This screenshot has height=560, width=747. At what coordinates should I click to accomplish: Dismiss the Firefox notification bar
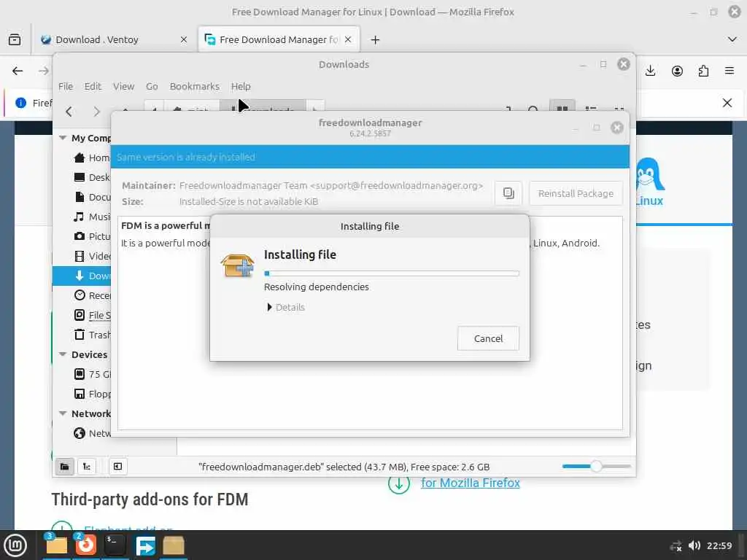[727, 102]
